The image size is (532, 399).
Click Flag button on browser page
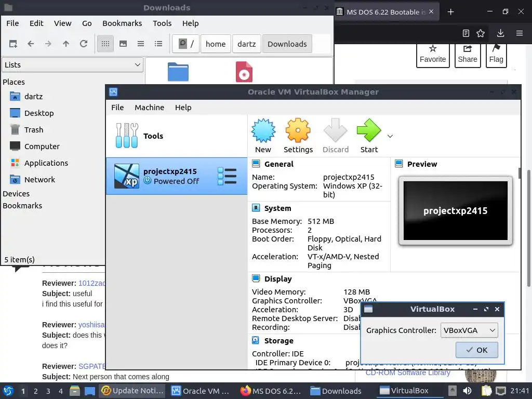click(496, 55)
